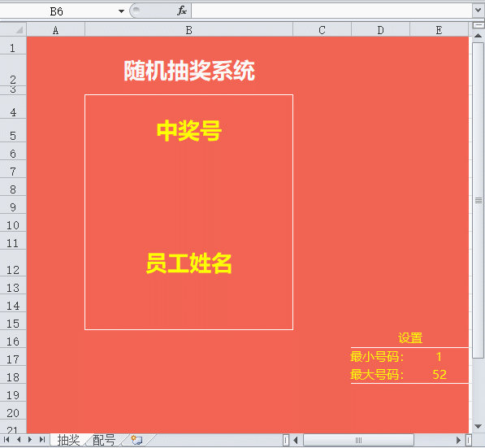Click the 中奖号 heading text

pyautogui.click(x=189, y=131)
